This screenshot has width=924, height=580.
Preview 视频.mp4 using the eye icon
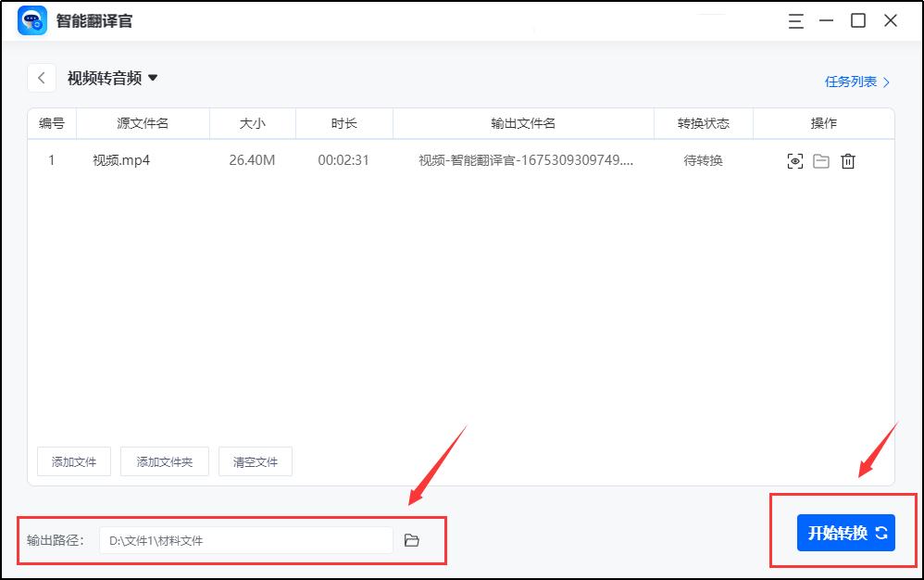coord(794,160)
